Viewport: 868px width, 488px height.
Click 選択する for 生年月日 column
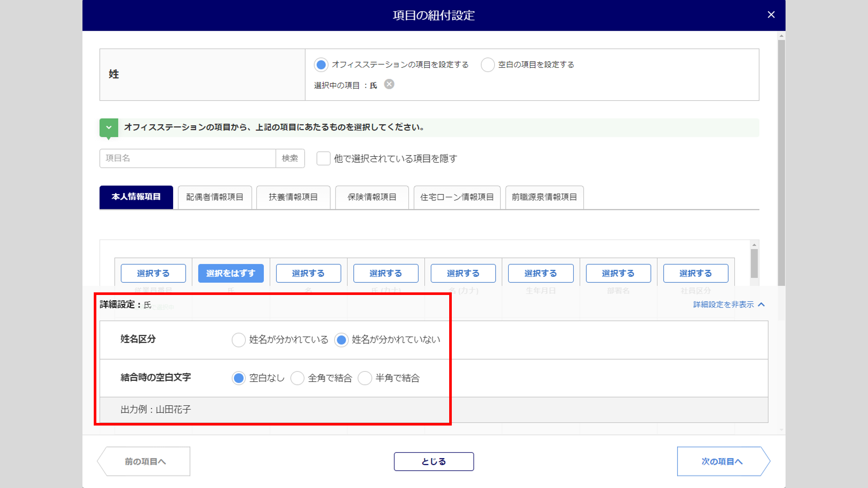click(x=541, y=273)
